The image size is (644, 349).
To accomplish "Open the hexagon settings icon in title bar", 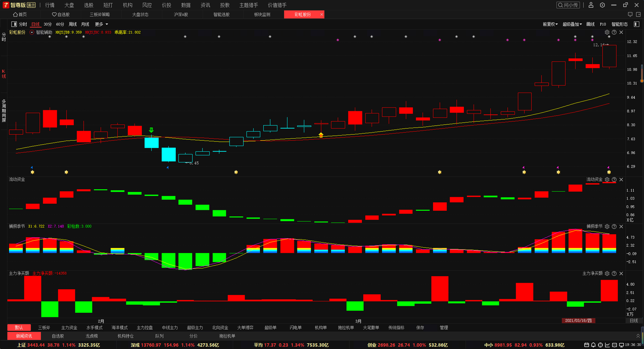I will click(x=602, y=5).
